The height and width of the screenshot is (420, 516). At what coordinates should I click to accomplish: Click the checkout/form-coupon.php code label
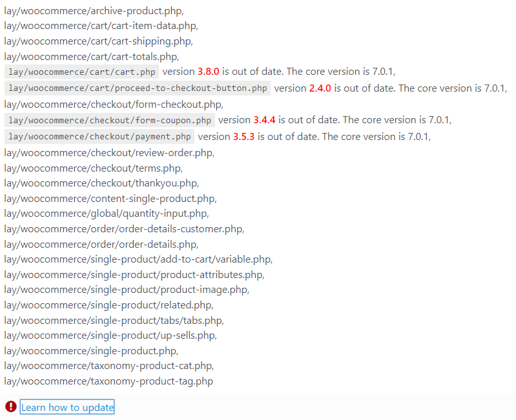[110, 120]
